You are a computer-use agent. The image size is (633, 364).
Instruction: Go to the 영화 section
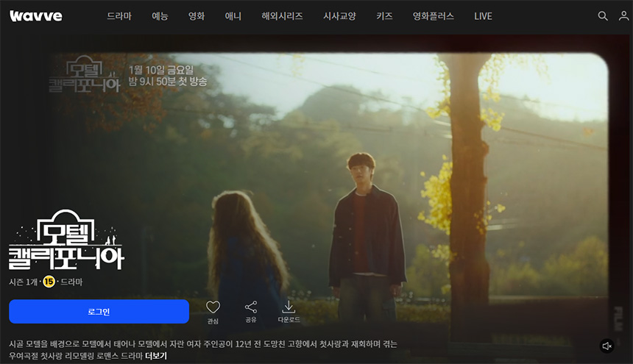pos(197,16)
